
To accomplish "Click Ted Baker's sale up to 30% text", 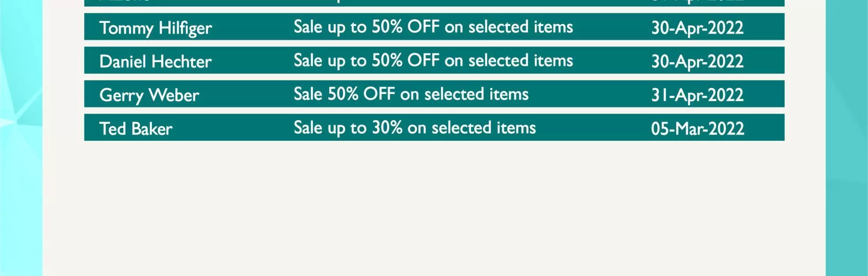I will (x=415, y=128).
